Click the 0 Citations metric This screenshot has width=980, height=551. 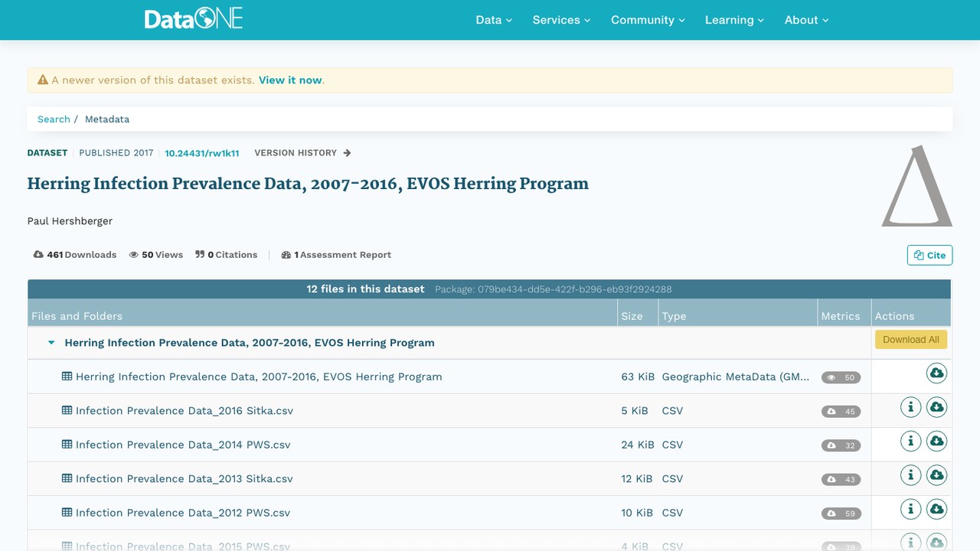pos(227,255)
